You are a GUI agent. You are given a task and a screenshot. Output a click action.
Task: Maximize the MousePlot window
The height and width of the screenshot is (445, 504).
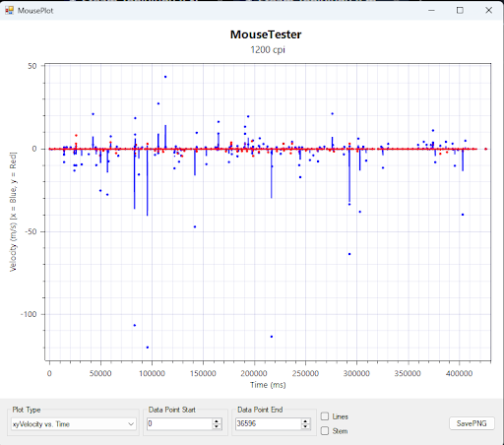point(460,10)
